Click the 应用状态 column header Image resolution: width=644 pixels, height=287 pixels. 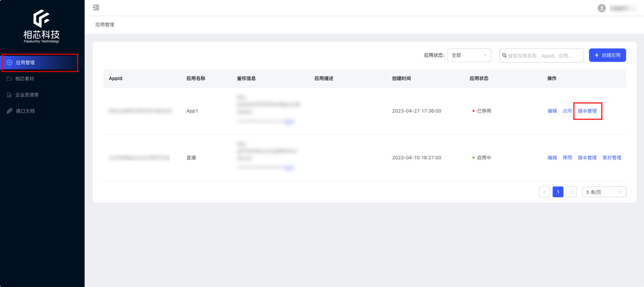(x=479, y=79)
